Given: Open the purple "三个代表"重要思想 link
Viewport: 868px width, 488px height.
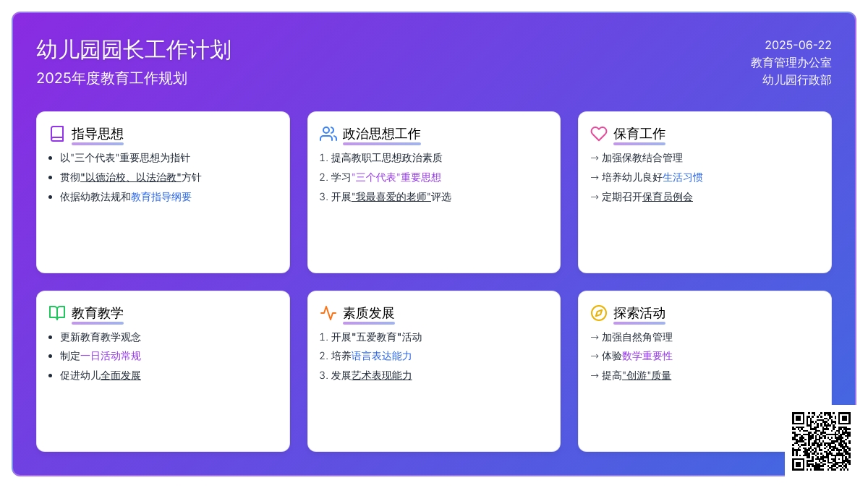Looking at the screenshot, I should (x=396, y=177).
